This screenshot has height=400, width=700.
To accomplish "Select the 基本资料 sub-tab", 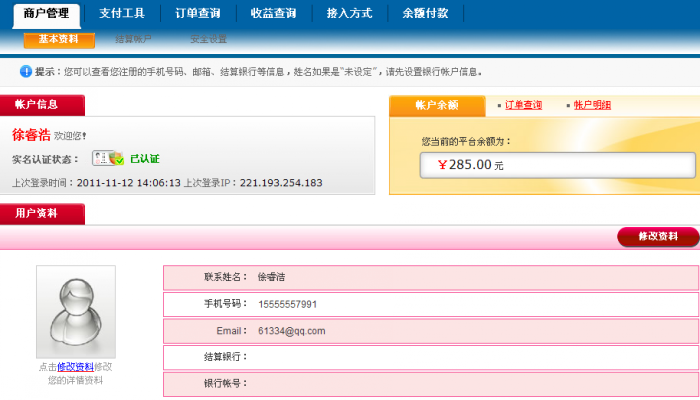I will coord(59,40).
